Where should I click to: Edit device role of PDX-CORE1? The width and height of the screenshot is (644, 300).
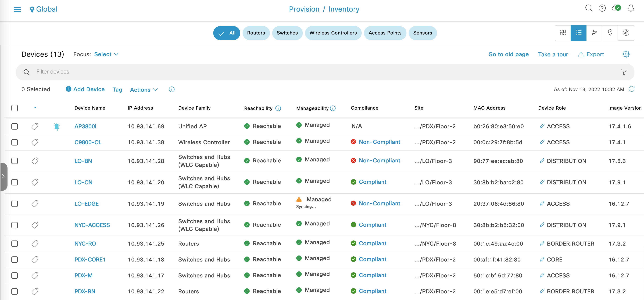pyautogui.click(x=542, y=259)
